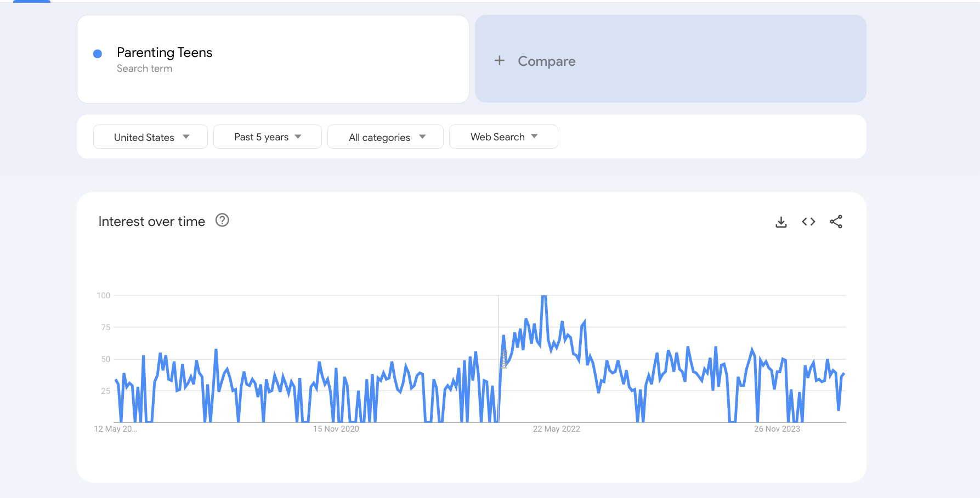This screenshot has width=980, height=498.
Task: Download the Interest over time data
Action: point(781,222)
